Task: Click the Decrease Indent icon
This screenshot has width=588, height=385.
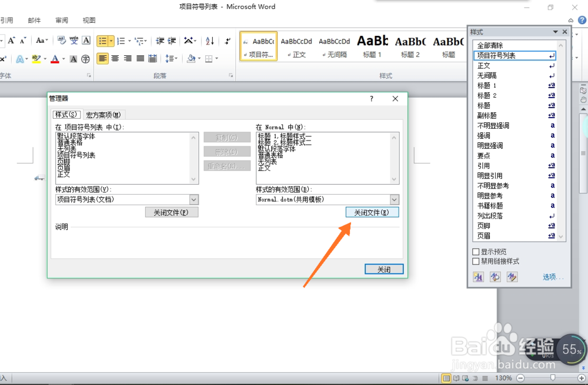Action: tap(160, 41)
